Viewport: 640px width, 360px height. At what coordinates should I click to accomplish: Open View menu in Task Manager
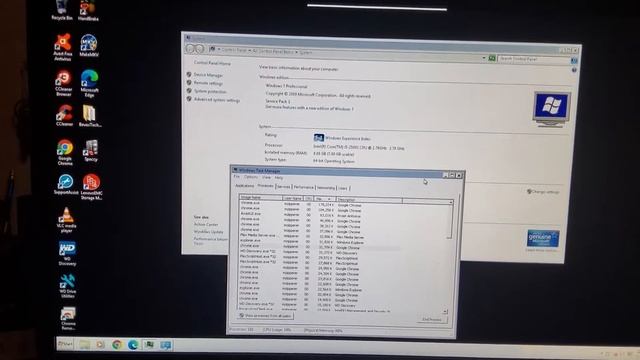[266, 178]
